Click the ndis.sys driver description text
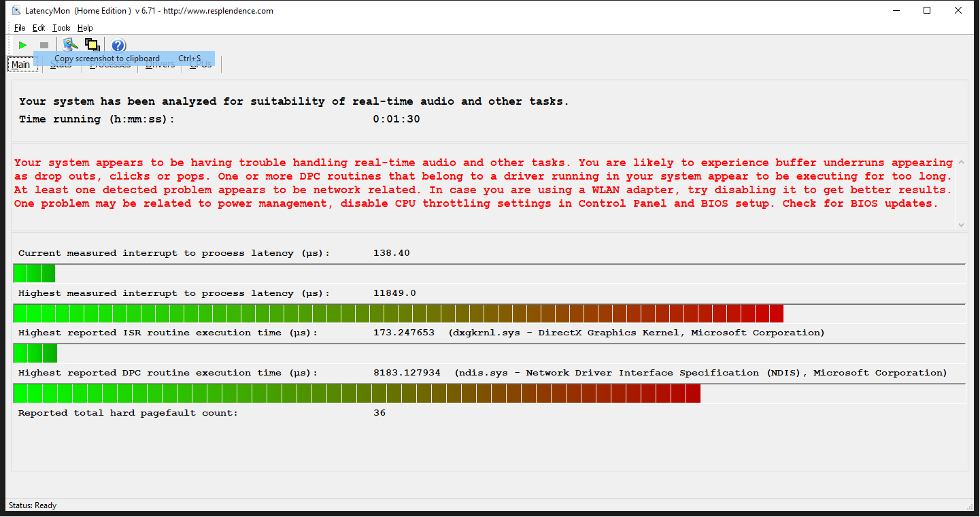The height and width of the screenshot is (517, 980). pos(700,373)
